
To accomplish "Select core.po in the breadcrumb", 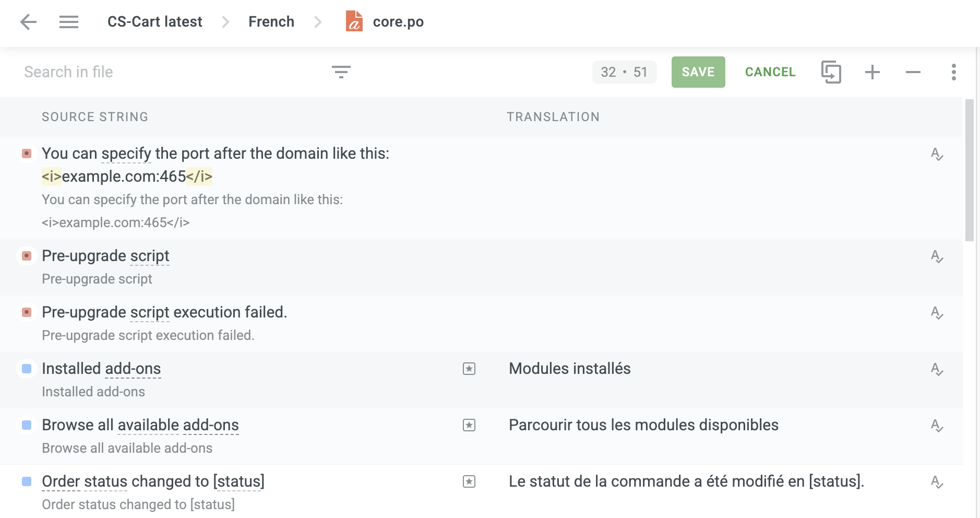I will tap(398, 22).
